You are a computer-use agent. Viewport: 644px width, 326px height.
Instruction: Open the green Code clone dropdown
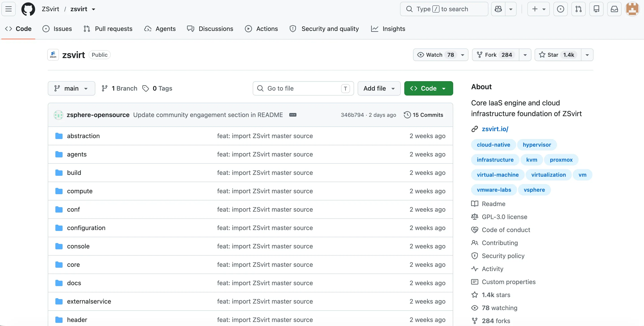pyautogui.click(x=429, y=88)
